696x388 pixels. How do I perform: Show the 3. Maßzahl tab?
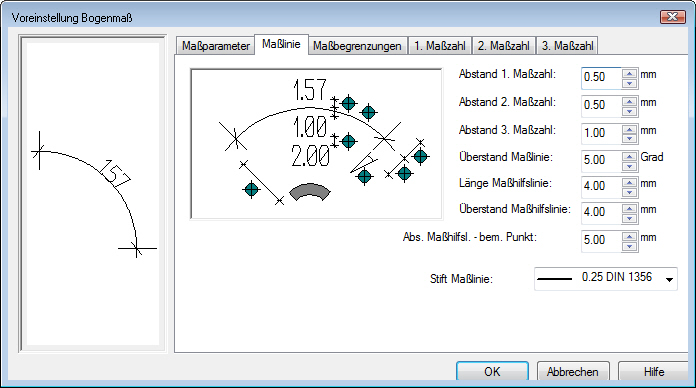[567, 46]
